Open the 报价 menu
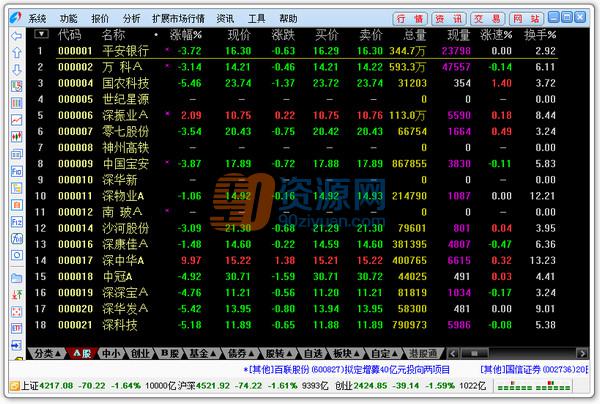The image size is (600, 404). pos(100,19)
